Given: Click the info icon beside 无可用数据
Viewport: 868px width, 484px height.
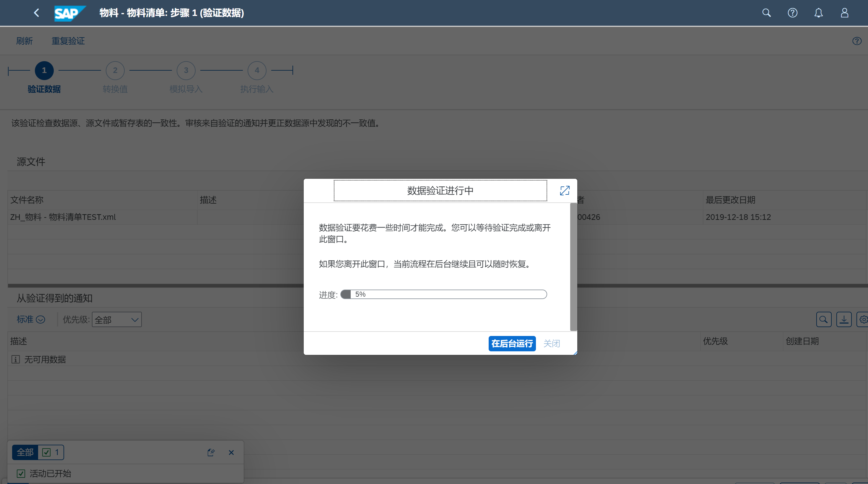Looking at the screenshot, I should pyautogui.click(x=15, y=359).
